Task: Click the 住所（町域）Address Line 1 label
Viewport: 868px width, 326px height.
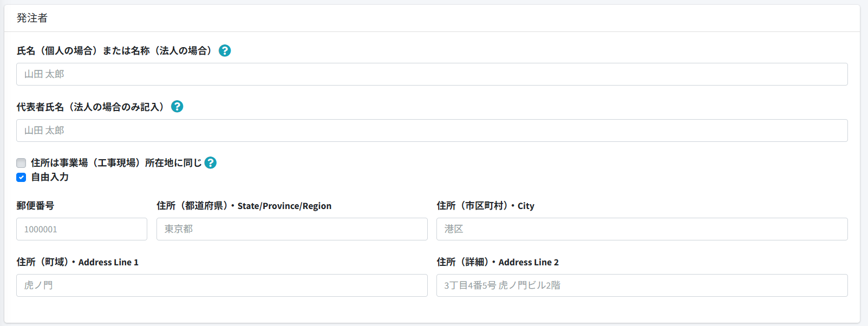Action: tap(77, 262)
